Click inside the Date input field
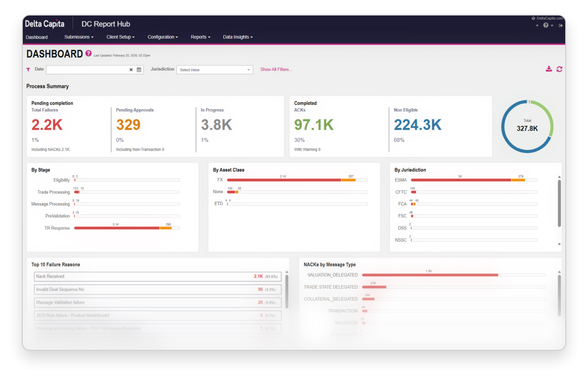Image resolution: width=588 pixels, height=380 pixels. pos(87,70)
